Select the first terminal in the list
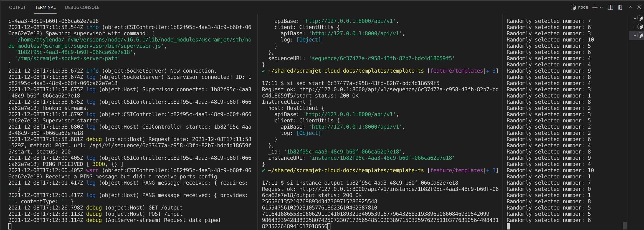 [638, 18]
